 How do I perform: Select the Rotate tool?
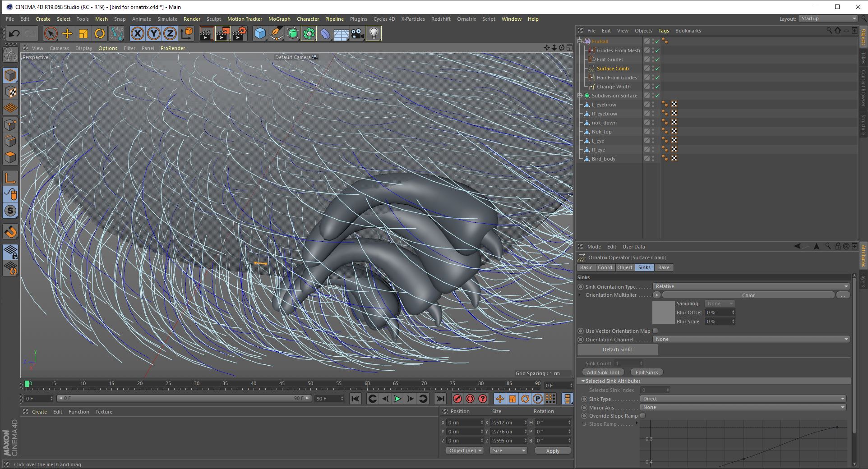tap(100, 33)
